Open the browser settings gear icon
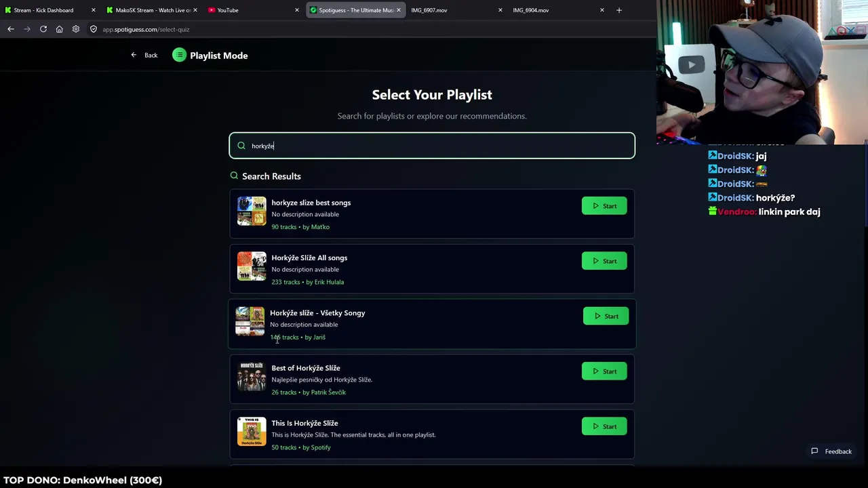This screenshot has height=488, width=868. click(x=76, y=29)
